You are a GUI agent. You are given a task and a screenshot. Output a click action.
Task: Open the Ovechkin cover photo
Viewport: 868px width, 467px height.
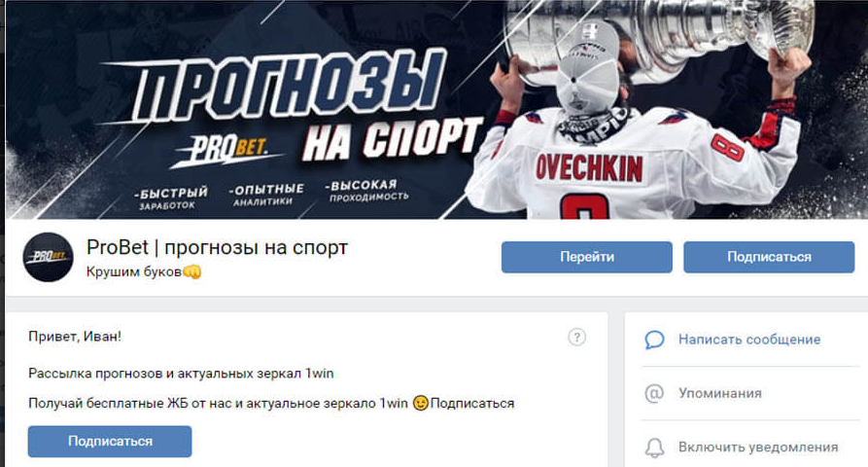[x=637, y=111]
